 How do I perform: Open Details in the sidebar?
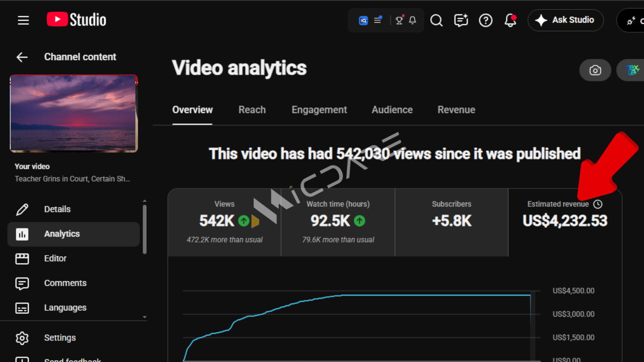(73, 209)
